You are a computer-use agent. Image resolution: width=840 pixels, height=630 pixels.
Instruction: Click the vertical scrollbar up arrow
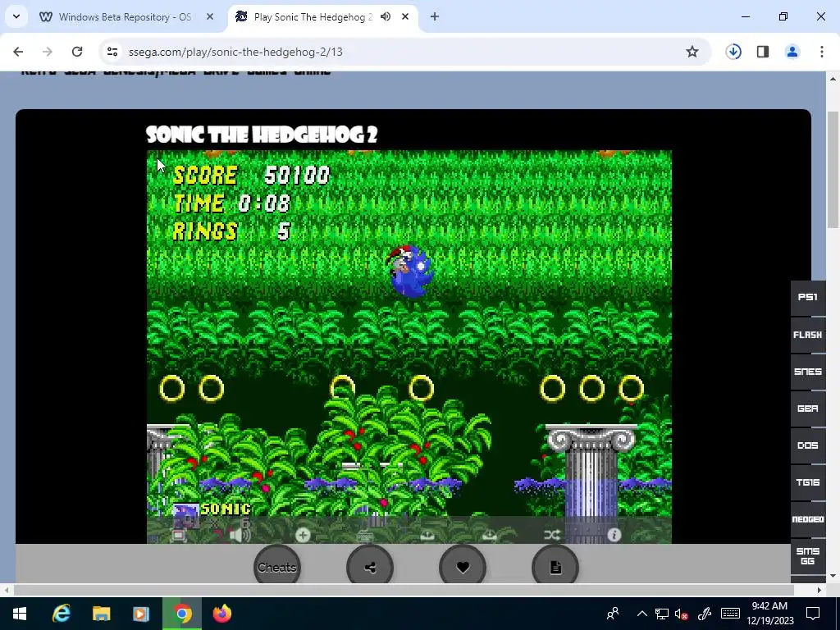tap(833, 79)
